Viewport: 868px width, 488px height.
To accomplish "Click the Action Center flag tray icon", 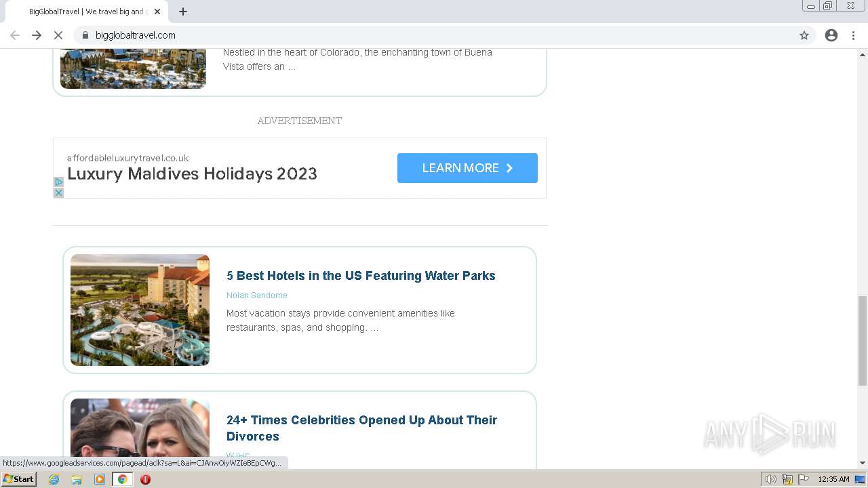I will pos(804,479).
